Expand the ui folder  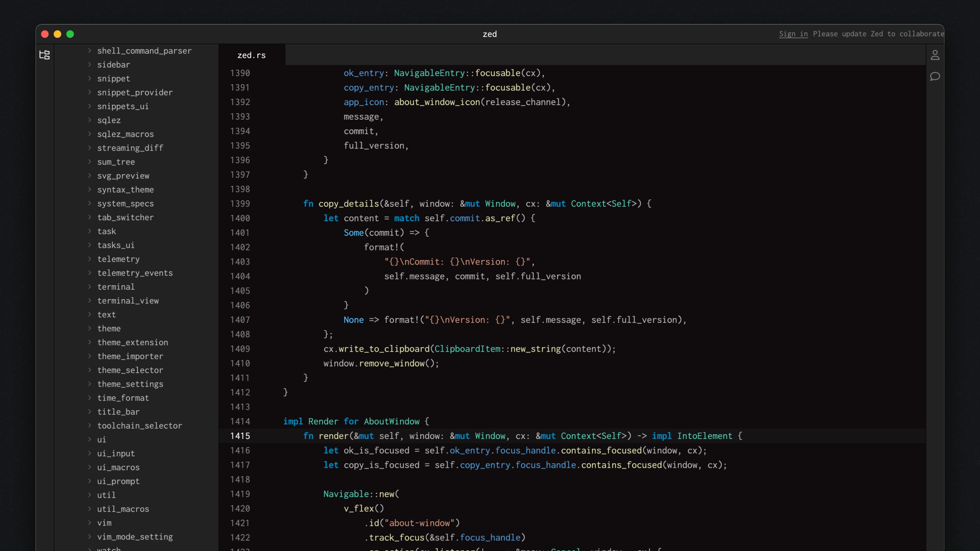tap(101, 440)
